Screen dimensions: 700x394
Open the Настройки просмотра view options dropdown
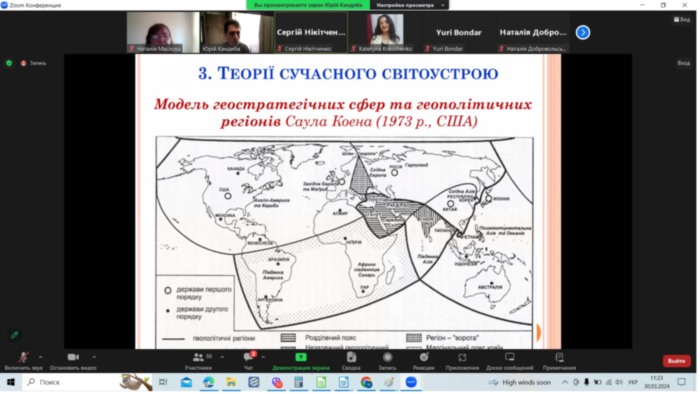[x=409, y=5]
